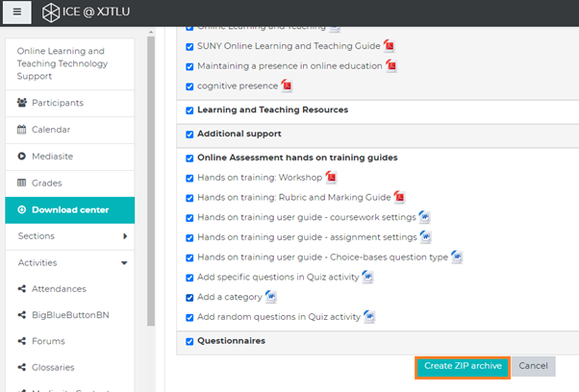Toggle Online Assessment hands on training guides checkbox
The image size is (579, 392).
click(x=189, y=159)
